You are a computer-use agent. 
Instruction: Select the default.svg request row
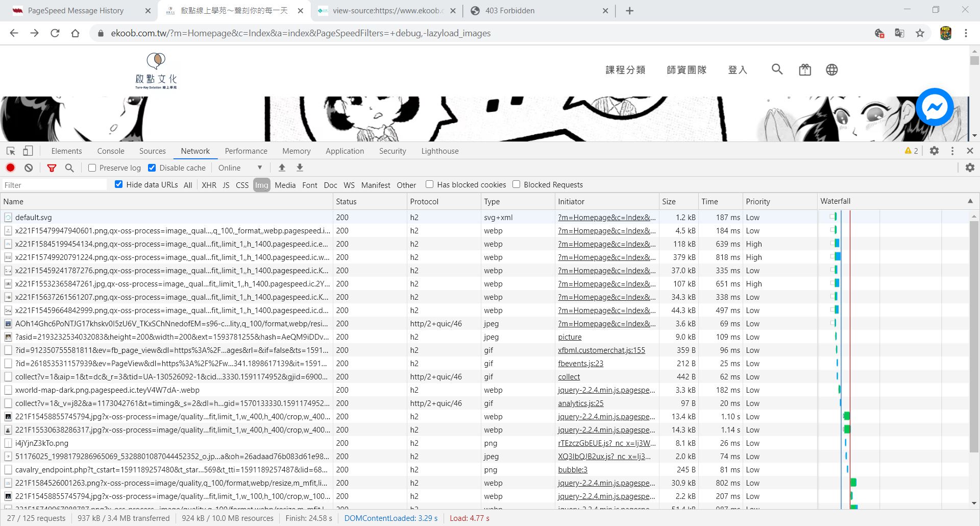click(408, 218)
